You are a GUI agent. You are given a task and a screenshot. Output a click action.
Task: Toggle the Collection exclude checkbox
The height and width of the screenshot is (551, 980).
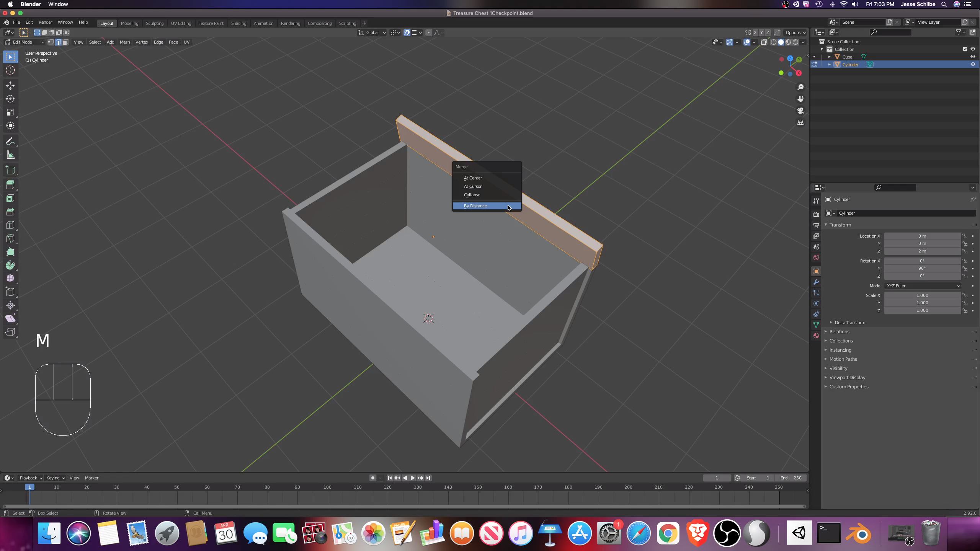coord(965,49)
